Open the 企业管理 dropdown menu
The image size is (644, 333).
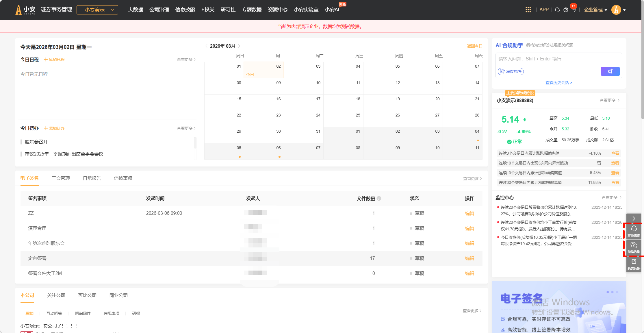(595, 10)
